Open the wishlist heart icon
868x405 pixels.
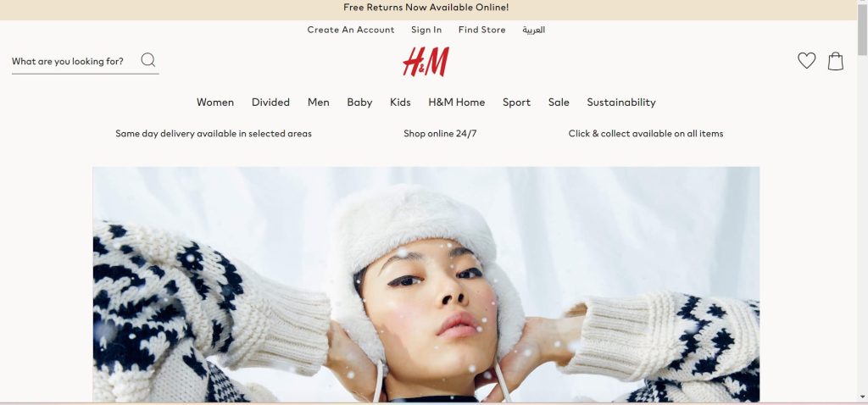(x=807, y=60)
